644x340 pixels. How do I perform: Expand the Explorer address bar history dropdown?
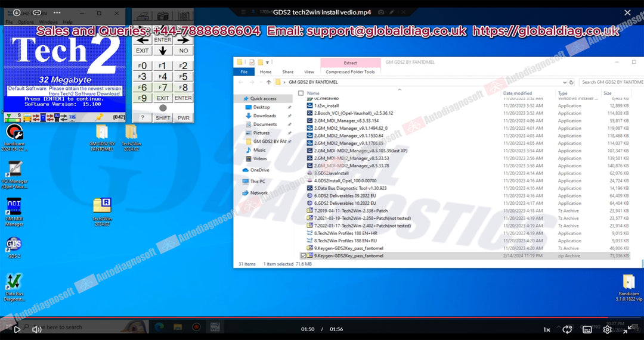[565, 82]
